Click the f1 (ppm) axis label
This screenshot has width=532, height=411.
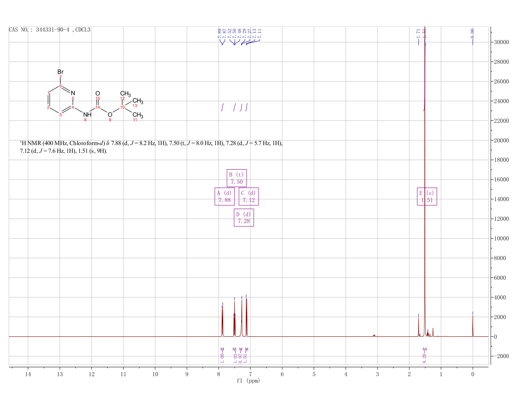pos(248,381)
